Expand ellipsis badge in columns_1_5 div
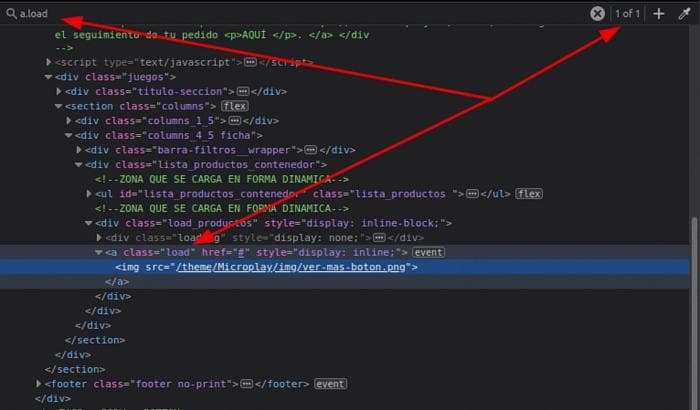Image resolution: width=700 pixels, height=410 pixels. (235, 121)
